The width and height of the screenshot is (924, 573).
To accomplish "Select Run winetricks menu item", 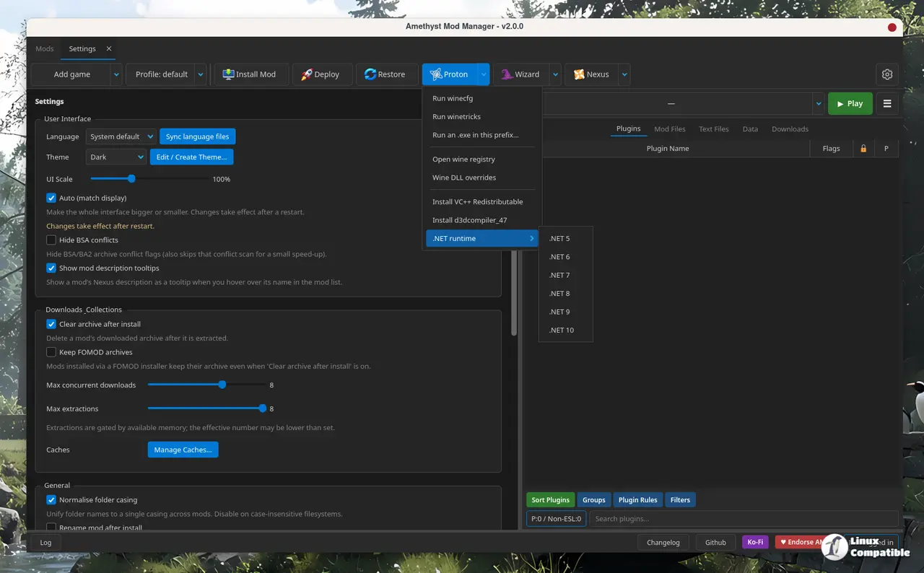I will coord(482,116).
